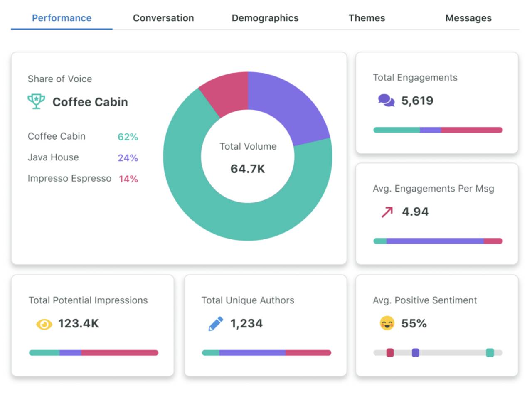The height and width of the screenshot is (396, 532).
Task: Click the purple donut chart segment
Action: [291, 104]
